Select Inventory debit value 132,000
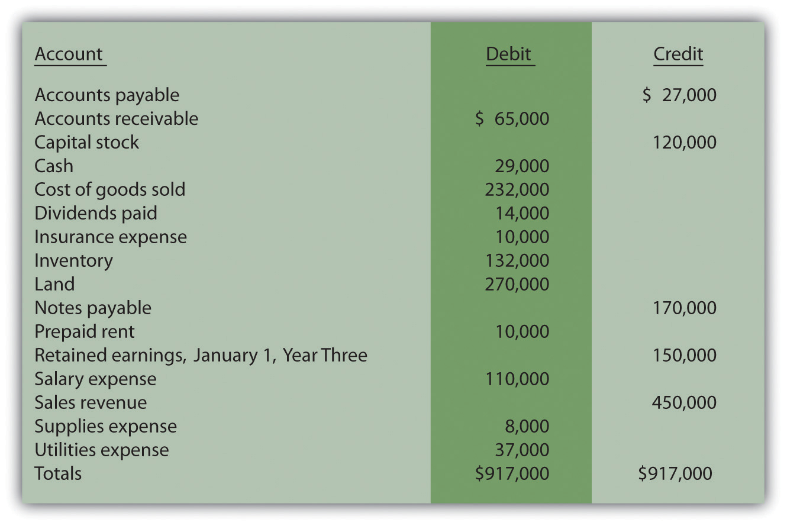The image size is (787, 532). click(x=517, y=260)
